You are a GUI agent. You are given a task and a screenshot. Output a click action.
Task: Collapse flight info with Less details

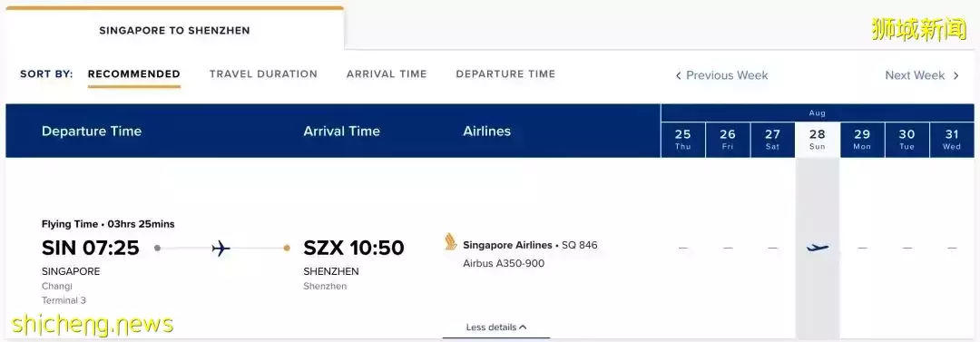point(496,327)
